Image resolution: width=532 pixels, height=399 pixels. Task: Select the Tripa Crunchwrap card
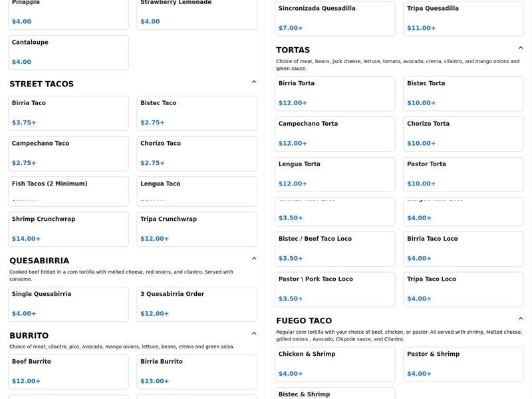tap(196, 229)
